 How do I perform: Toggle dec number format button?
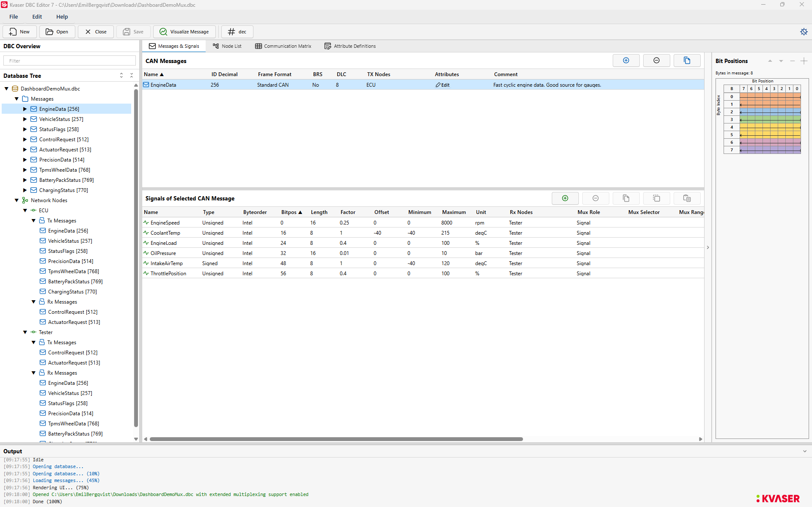237,32
